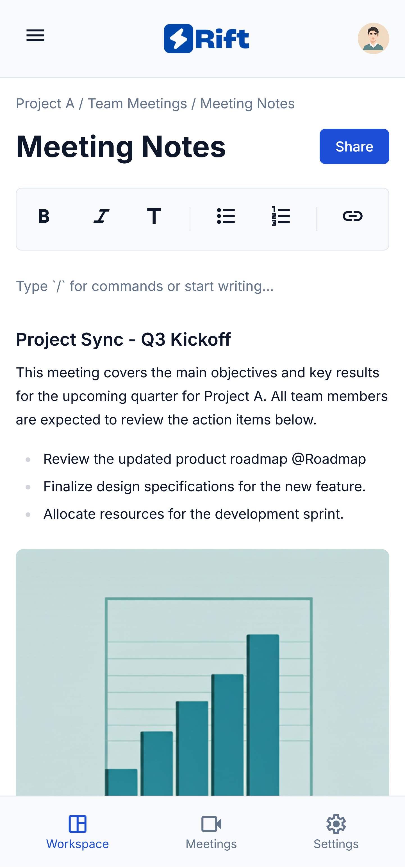Insert a bulleted list
Viewport: 405px width, 868px height.
point(226,216)
